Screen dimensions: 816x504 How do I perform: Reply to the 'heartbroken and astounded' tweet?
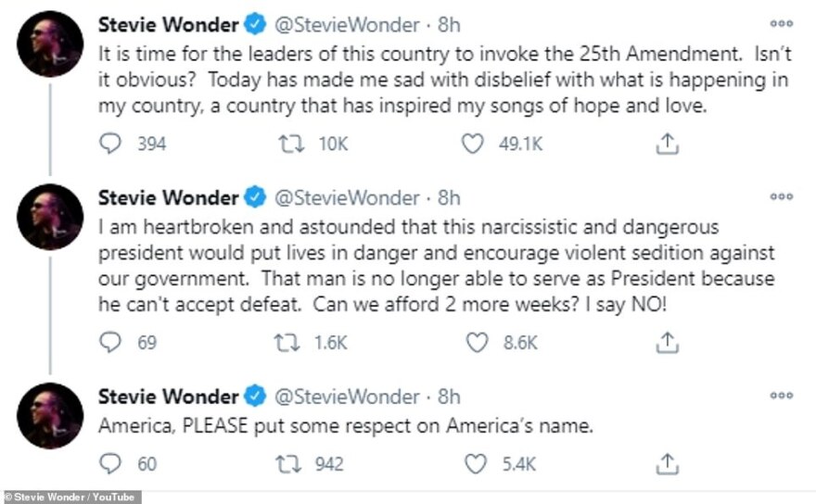coord(110,342)
